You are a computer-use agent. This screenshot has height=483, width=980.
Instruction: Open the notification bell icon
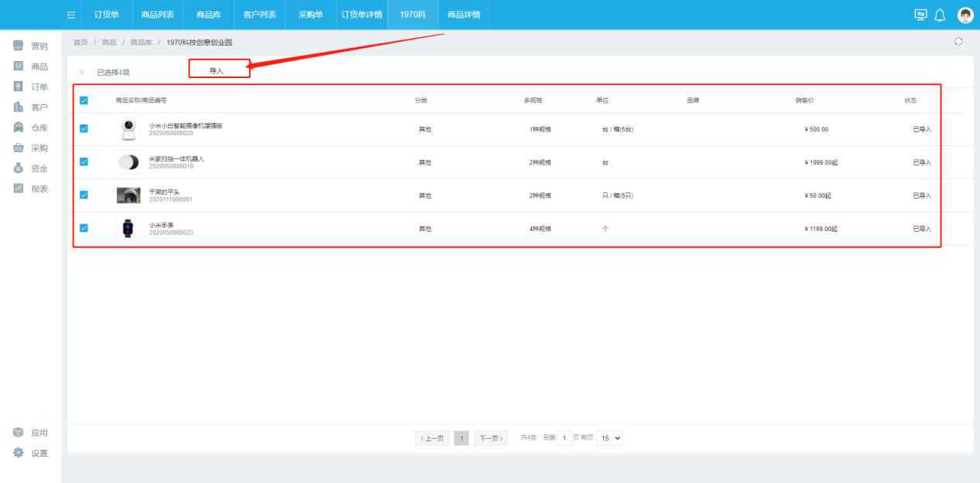click(x=940, y=15)
